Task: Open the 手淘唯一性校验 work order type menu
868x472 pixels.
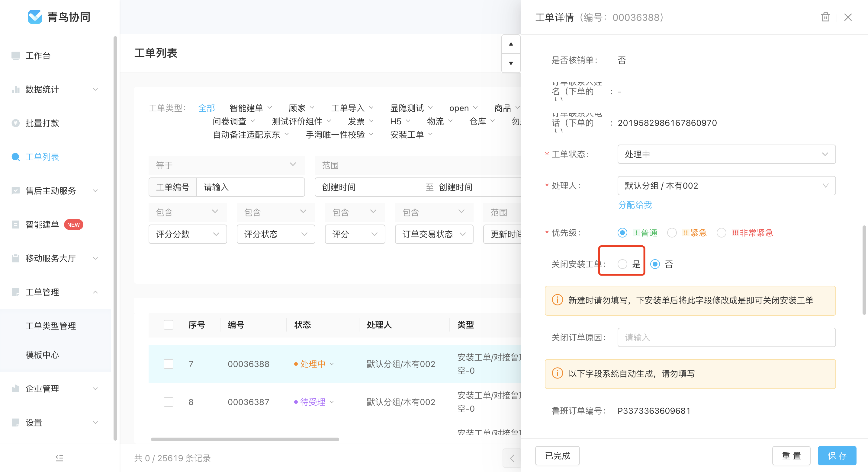Action: [x=340, y=135]
